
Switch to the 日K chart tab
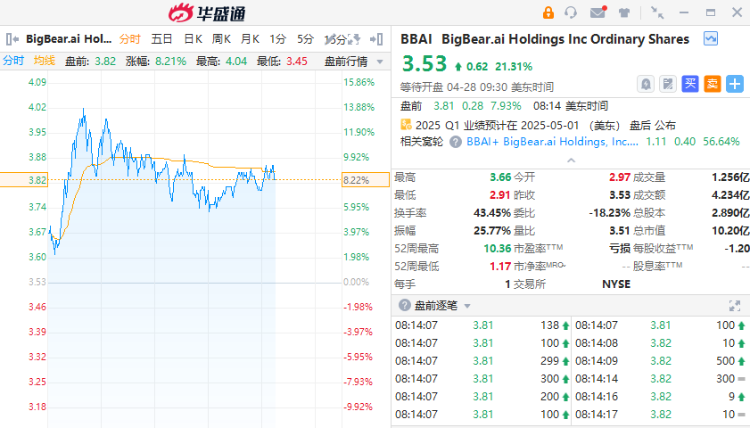pos(192,39)
